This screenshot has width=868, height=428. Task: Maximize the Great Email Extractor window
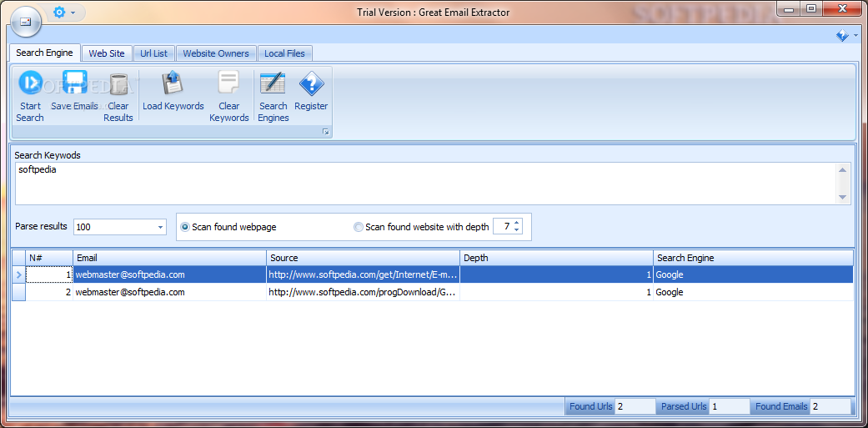pyautogui.click(x=811, y=8)
